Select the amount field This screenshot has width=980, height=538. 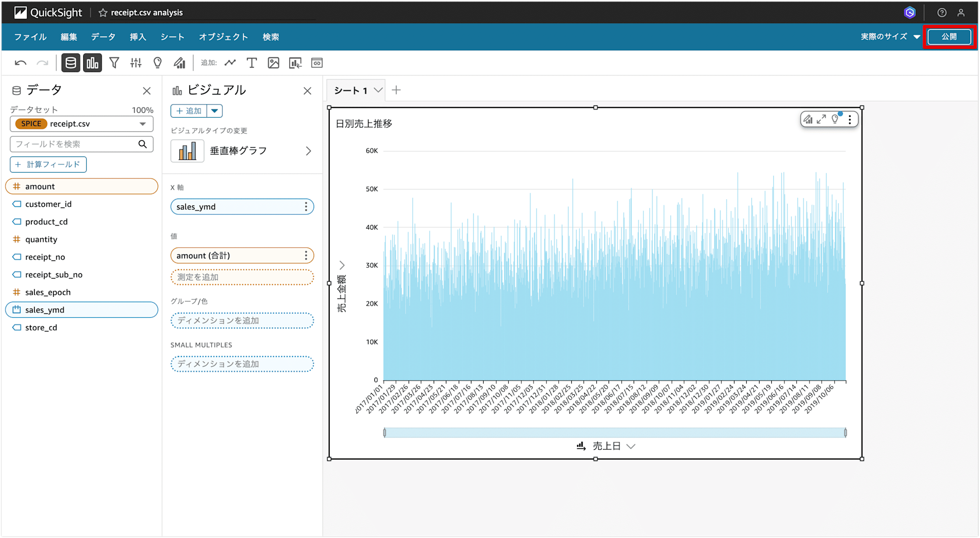coord(81,186)
